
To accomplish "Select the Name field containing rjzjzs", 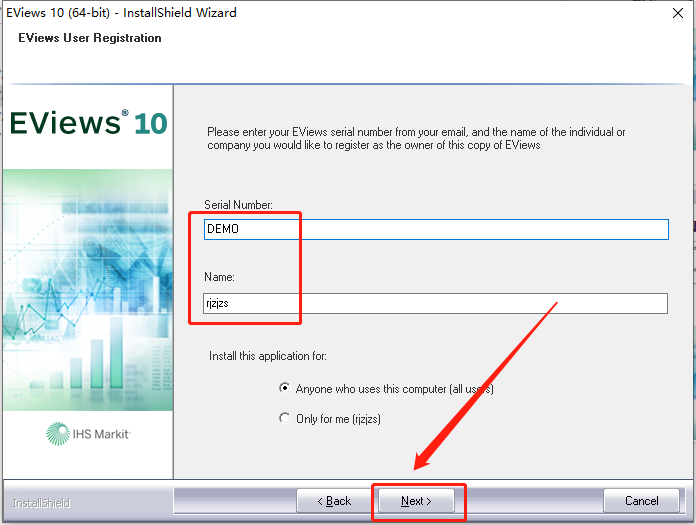I will point(435,304).
